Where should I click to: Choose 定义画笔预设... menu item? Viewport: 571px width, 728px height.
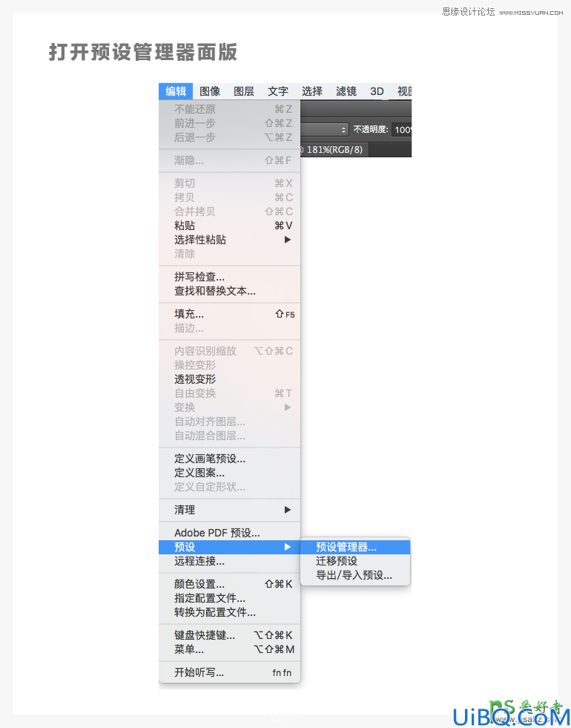[230, 459]
